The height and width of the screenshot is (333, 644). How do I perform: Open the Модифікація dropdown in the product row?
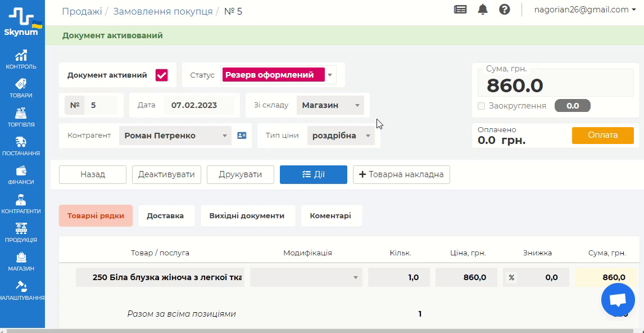point(306,277)
